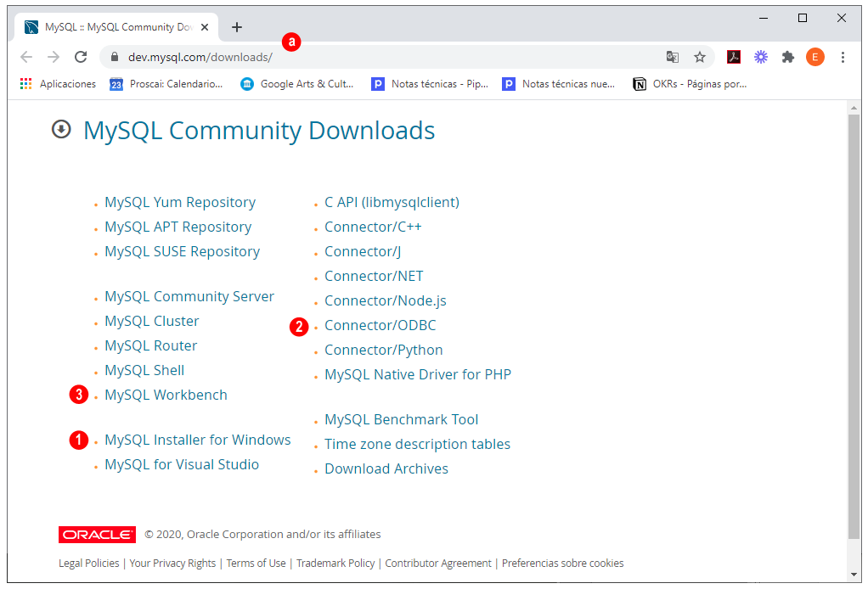Click the vertical scrollbar thumb
The image size is (868, 589).
point(854,326)
